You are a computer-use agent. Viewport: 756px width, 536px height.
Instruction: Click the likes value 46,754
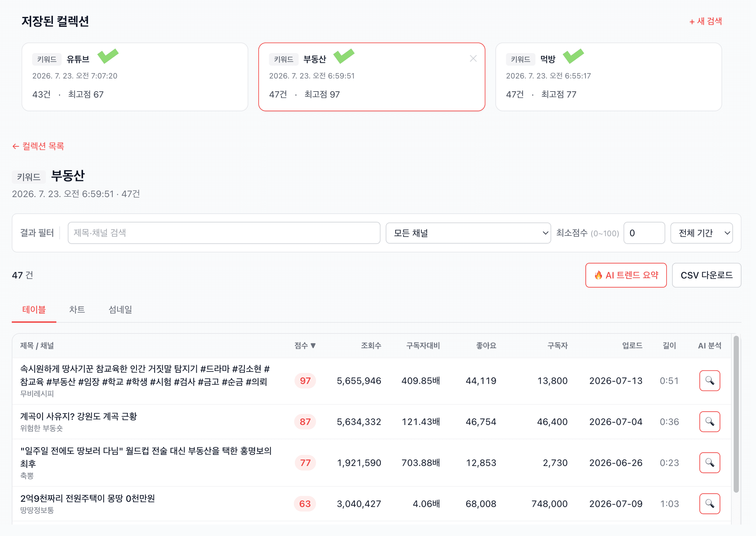[x=481, y=422]
